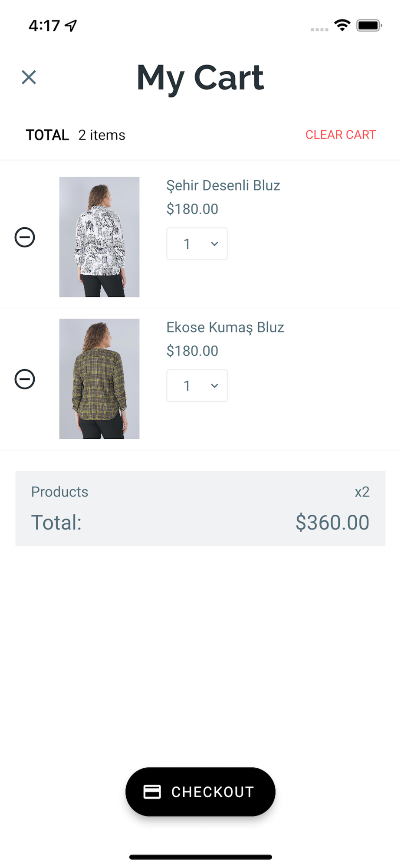The width and height of the screenshot is (401, 868).
Task: Open the Ekose Kumaş Bluz product photo
Action: [99, 379]
